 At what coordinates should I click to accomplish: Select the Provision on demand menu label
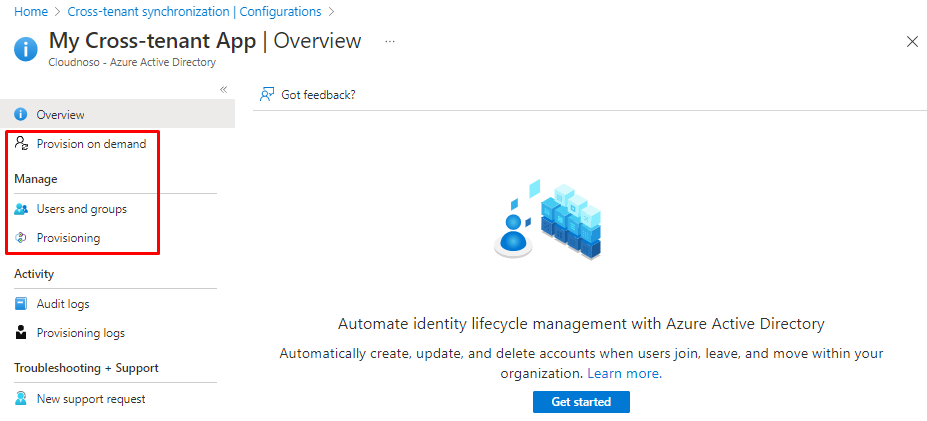coord(91,144)
